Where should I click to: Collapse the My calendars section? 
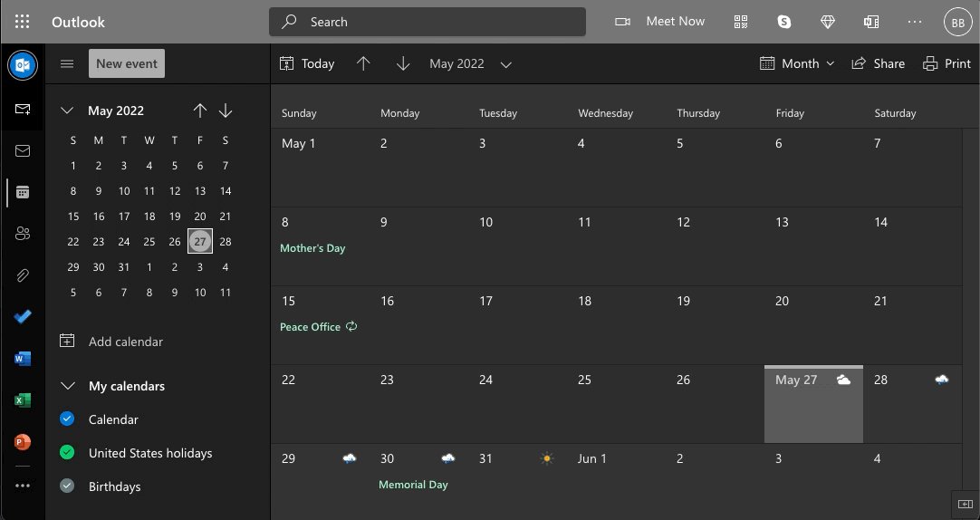(67, 386)
